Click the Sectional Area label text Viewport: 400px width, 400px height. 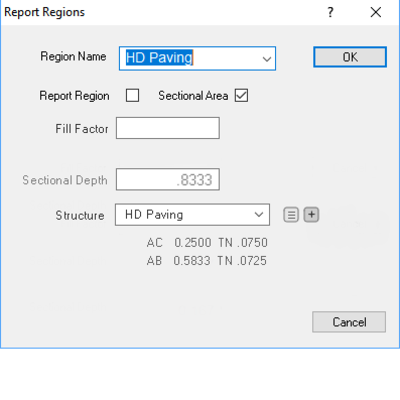(x=193, y=96)
